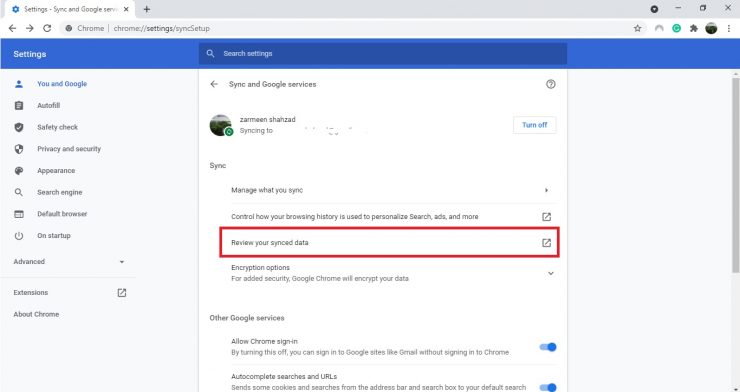Viewport: 740px width, 392px height.
Task: Click the gray extension icon beside Grammarly
Action: pyautogui.click(x=659, y=28)
